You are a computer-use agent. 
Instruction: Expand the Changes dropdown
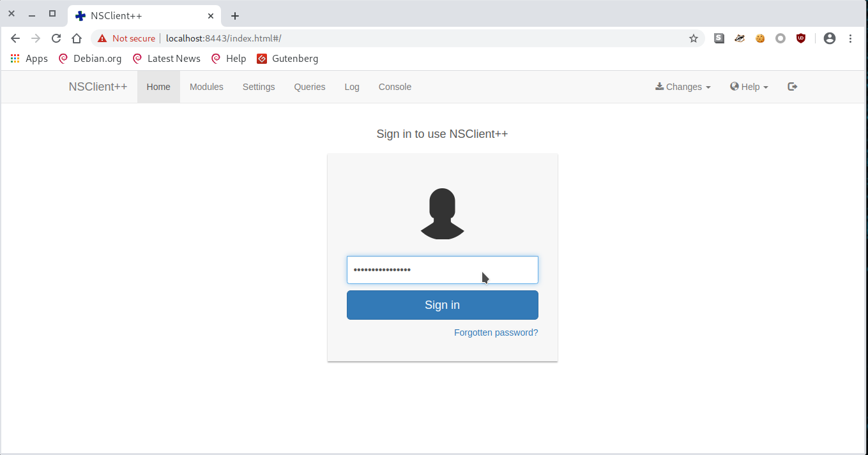(x=683, y=87)
